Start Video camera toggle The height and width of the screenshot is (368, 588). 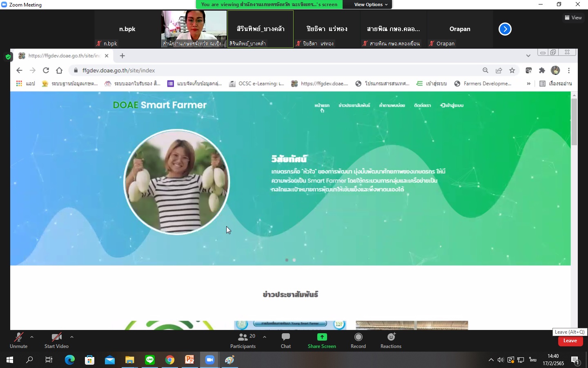(56, 340)
